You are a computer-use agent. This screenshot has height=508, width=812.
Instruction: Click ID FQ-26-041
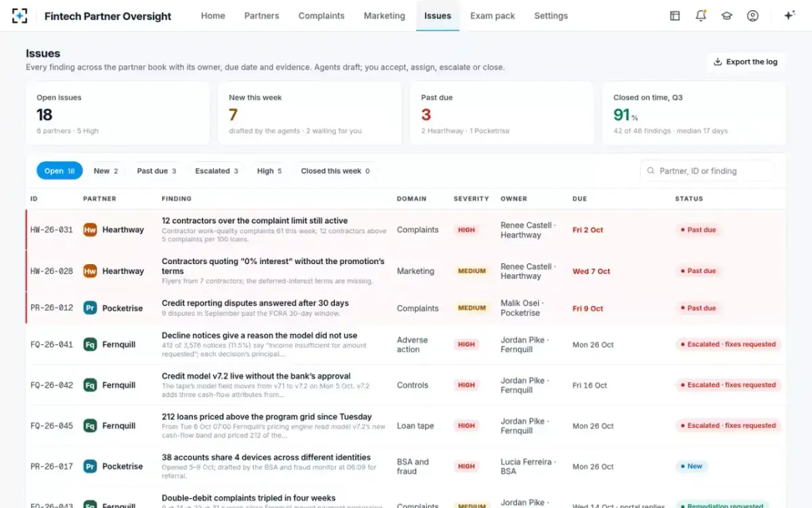pyautogui.click(x=51, y=344)
